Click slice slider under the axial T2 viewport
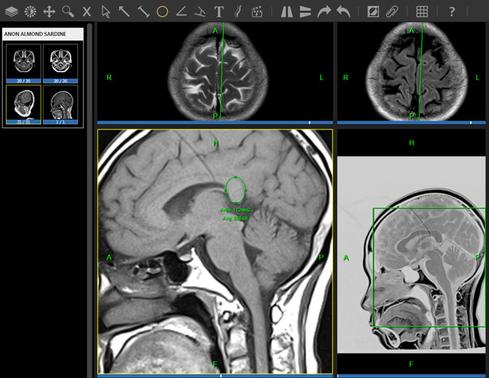This screenshot has height=378, width=489. pos(215,123)
